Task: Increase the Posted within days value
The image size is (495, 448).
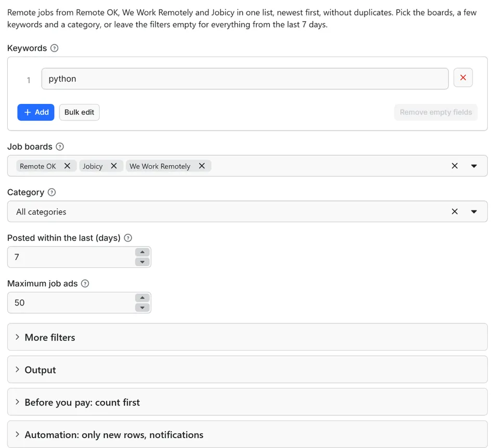Action: pyautogui.click(x=142, y=252)
